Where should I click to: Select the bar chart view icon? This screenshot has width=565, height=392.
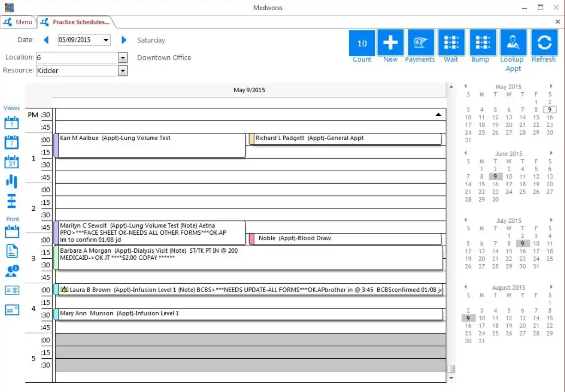tap(11, 181)
